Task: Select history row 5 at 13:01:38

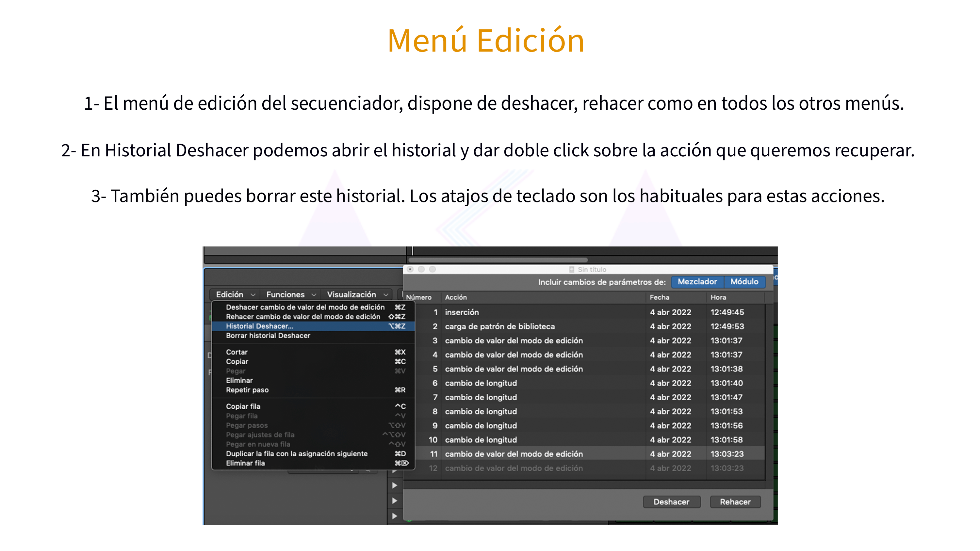Action: [x=584, y=369]
